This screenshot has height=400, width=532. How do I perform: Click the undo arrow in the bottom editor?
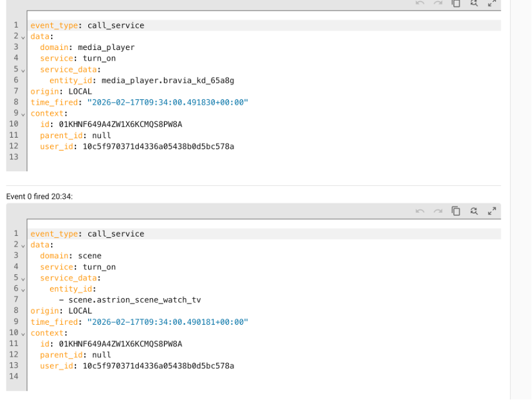point(420,211)
